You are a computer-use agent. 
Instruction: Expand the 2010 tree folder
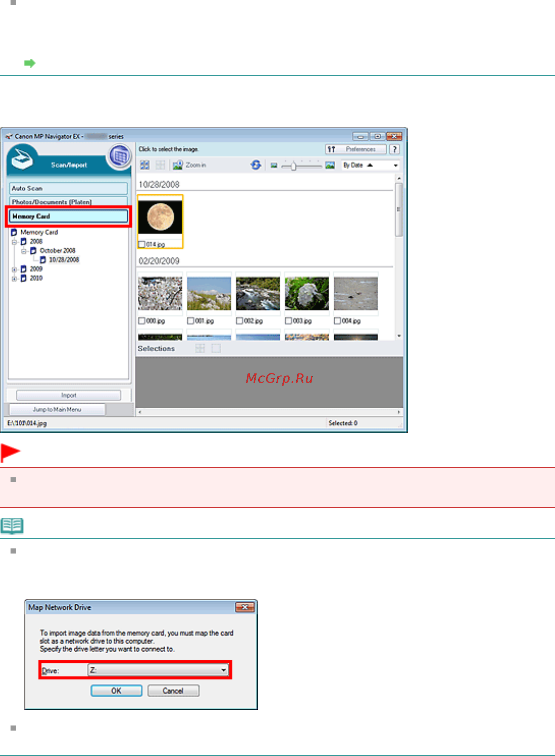(x=14, y=278)
